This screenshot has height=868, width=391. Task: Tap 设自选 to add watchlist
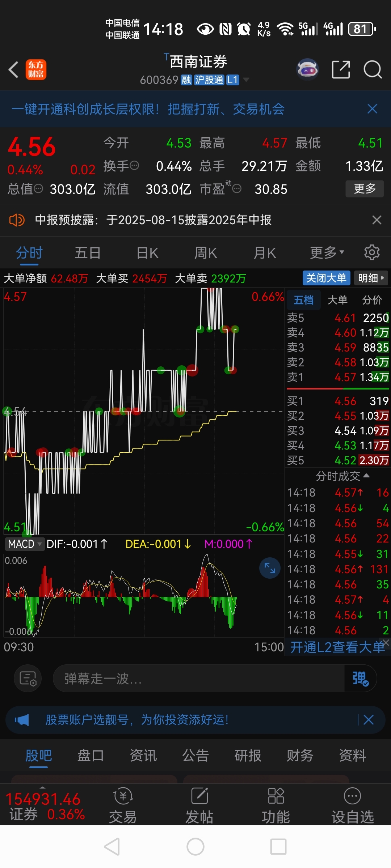coord(353,805)
